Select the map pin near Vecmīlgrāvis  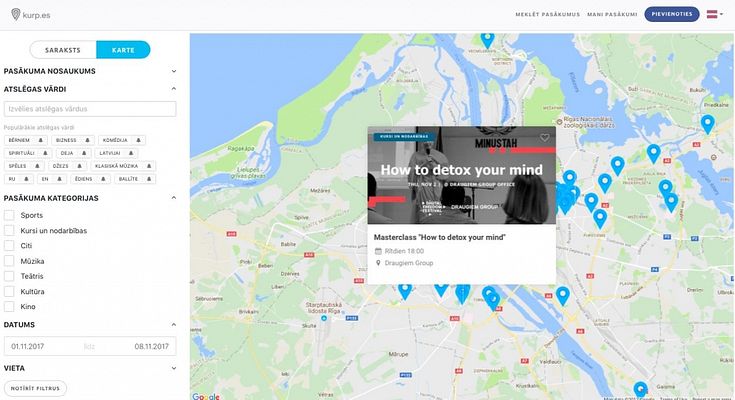(488, 40)
